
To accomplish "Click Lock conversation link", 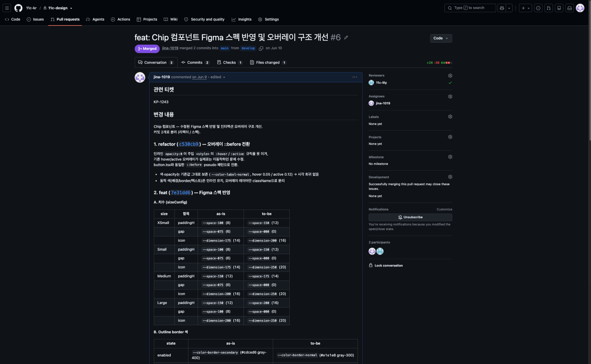I will tap(386, 265).
